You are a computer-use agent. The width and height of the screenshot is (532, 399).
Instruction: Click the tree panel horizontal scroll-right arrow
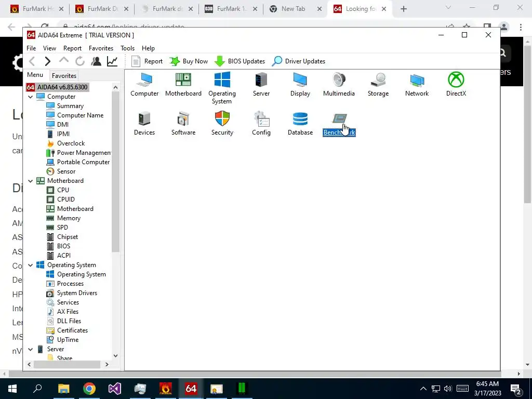pos(107,365)
